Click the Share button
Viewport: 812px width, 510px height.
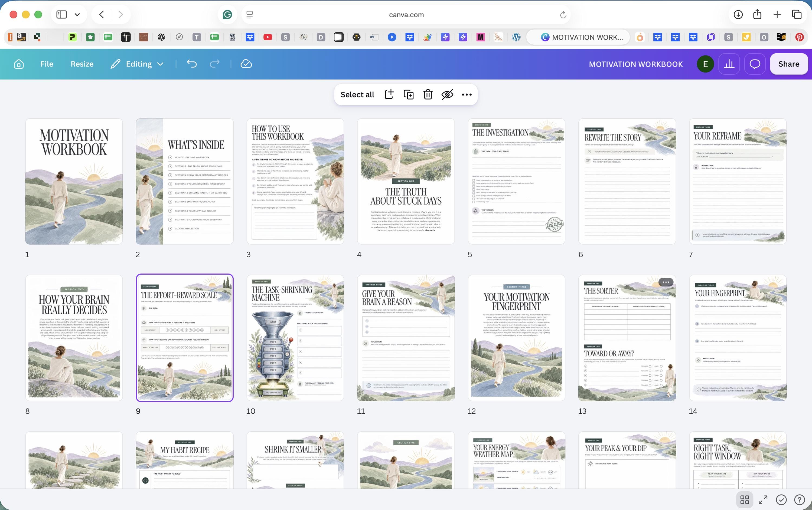pyautogui.click(x=789, y=64)
